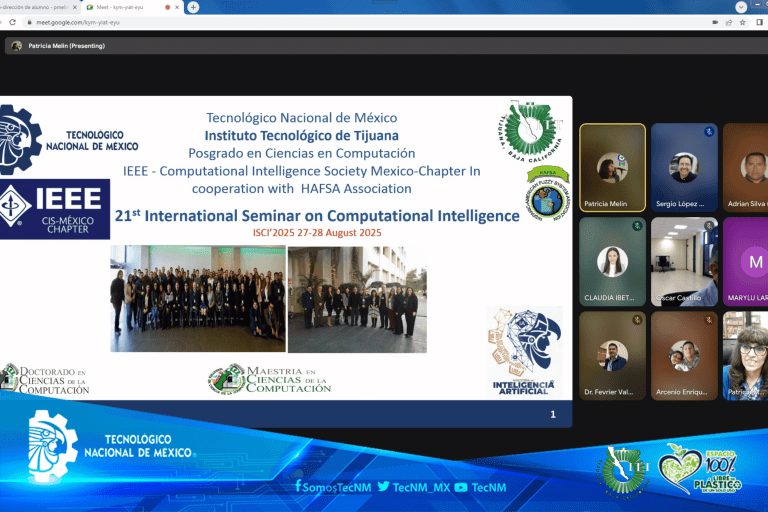
Task: Select the Sergio López participant tile
Action: (684, 168)
